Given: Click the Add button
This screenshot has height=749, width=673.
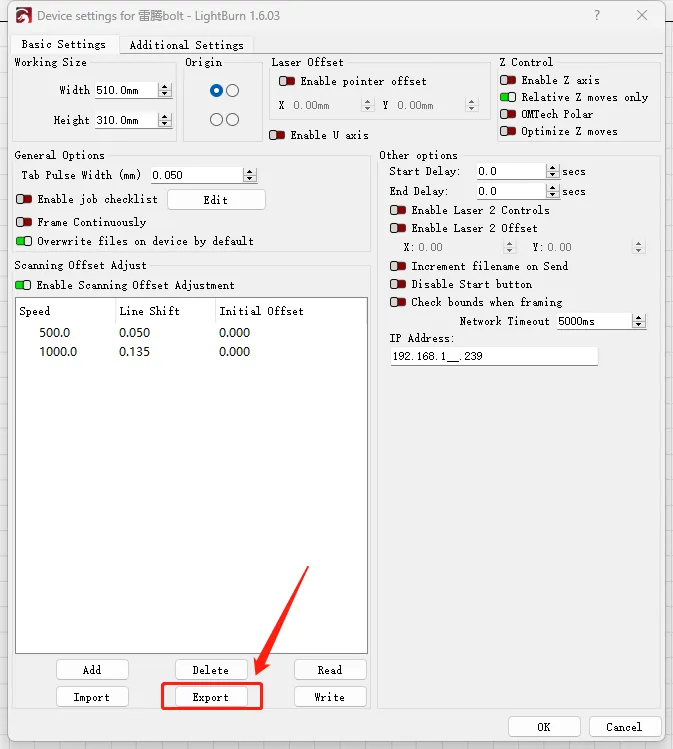Looking at the screenshot, I should 92,670.
